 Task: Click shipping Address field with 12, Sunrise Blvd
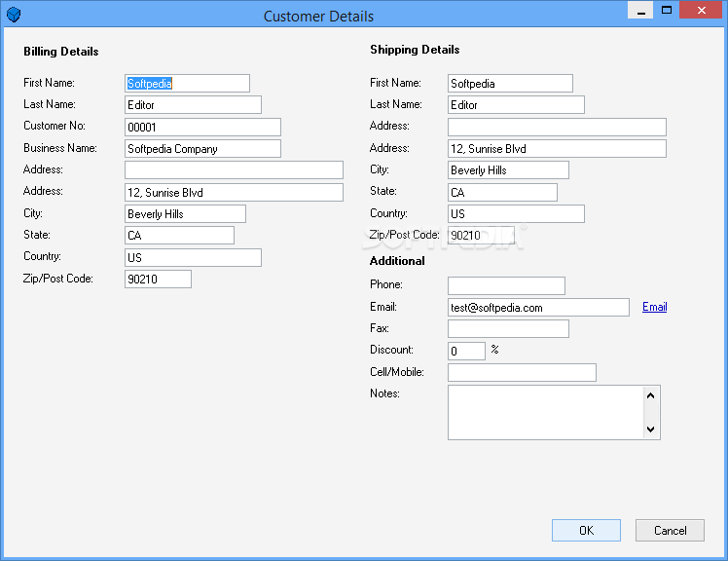[x=557, y=148]
